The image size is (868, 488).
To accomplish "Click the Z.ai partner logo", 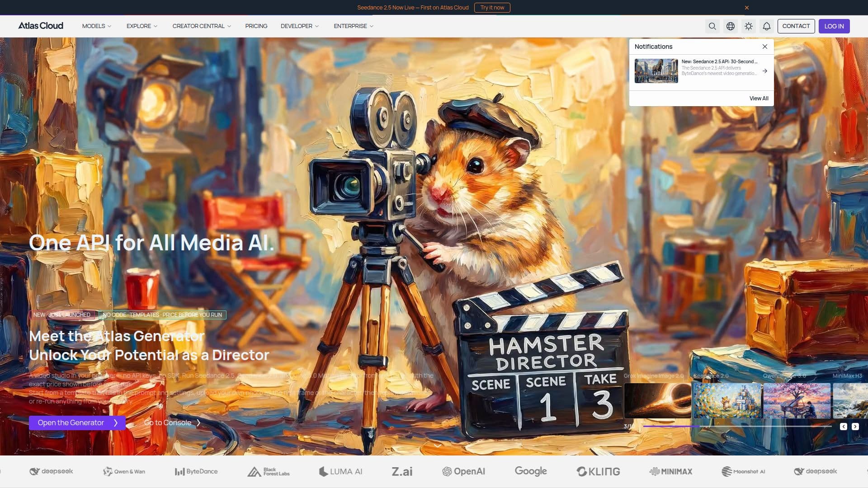I will [x=402, y=471].
